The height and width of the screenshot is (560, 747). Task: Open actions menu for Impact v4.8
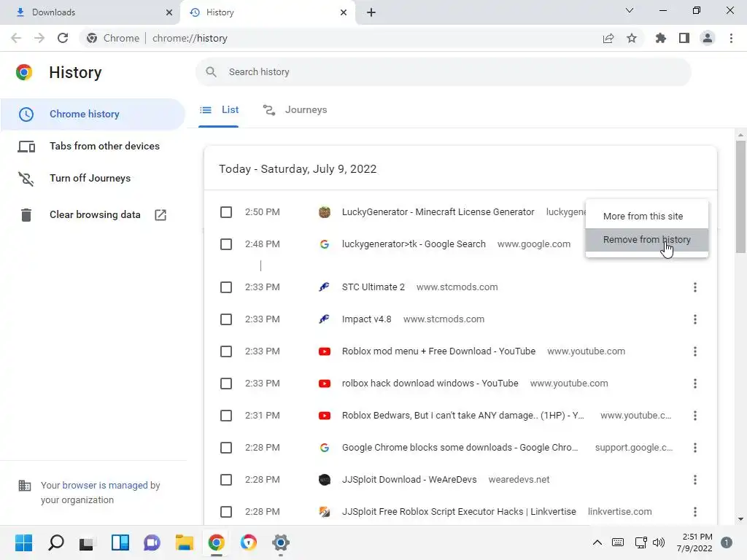point(695,319)
